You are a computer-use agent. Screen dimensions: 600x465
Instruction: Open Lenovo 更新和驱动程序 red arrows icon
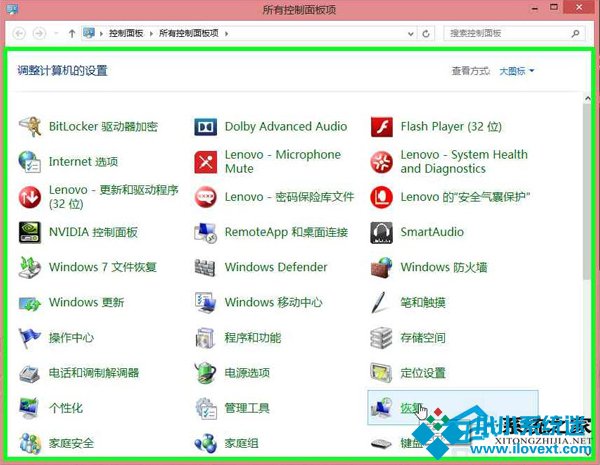click(x=30, y=197)
